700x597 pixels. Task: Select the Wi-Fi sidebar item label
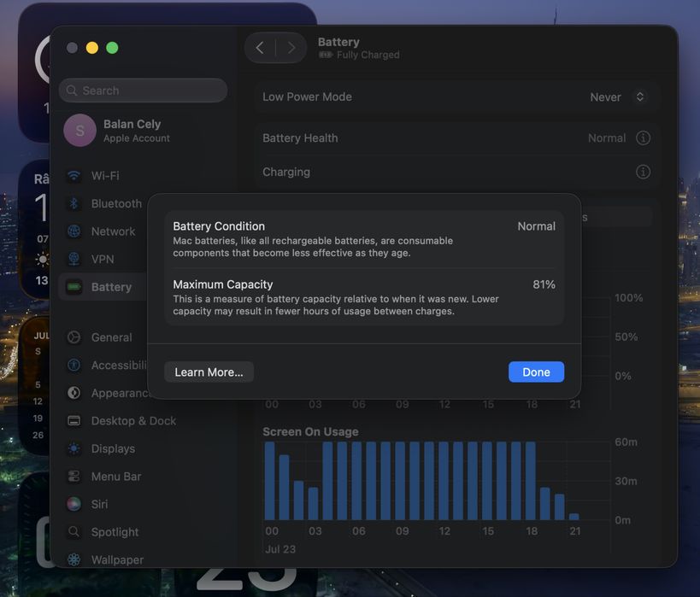pos(105,176)
